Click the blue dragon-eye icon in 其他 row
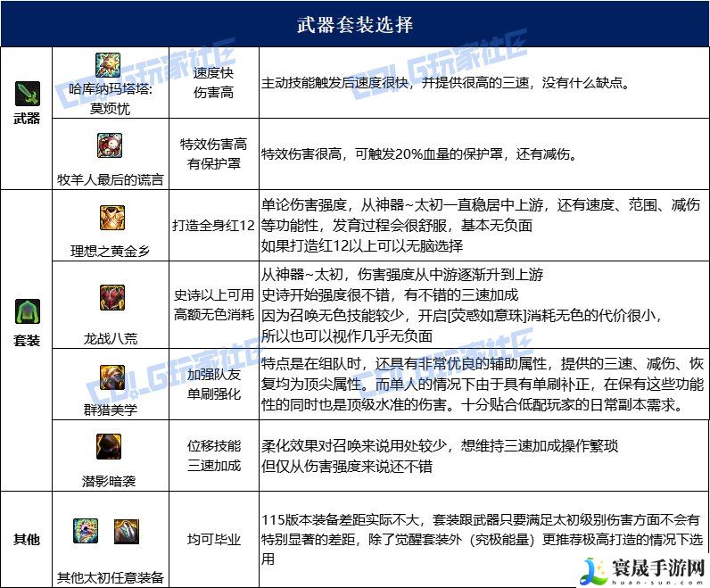This screenshot has width=710, height=588. pos(86,531)
